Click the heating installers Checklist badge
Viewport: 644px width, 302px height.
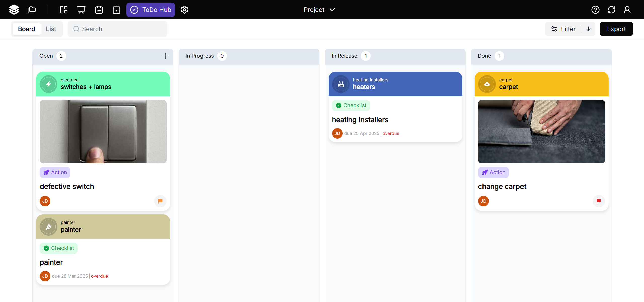click(351, 105)
